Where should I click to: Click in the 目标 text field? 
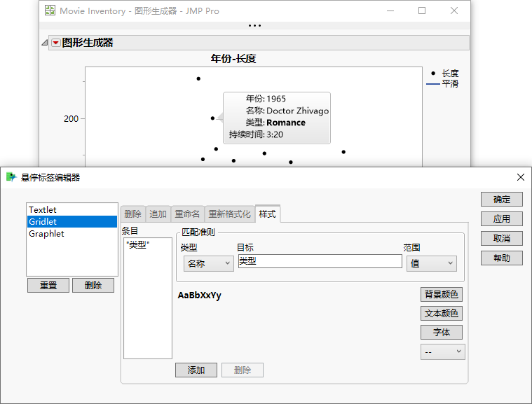[x=320, y=261]
